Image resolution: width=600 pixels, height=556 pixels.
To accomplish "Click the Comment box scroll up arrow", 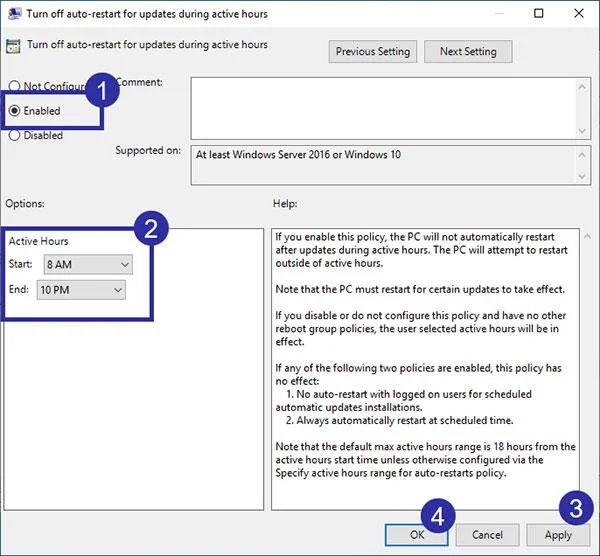I will pyautogui.click(x=582, y=87).
